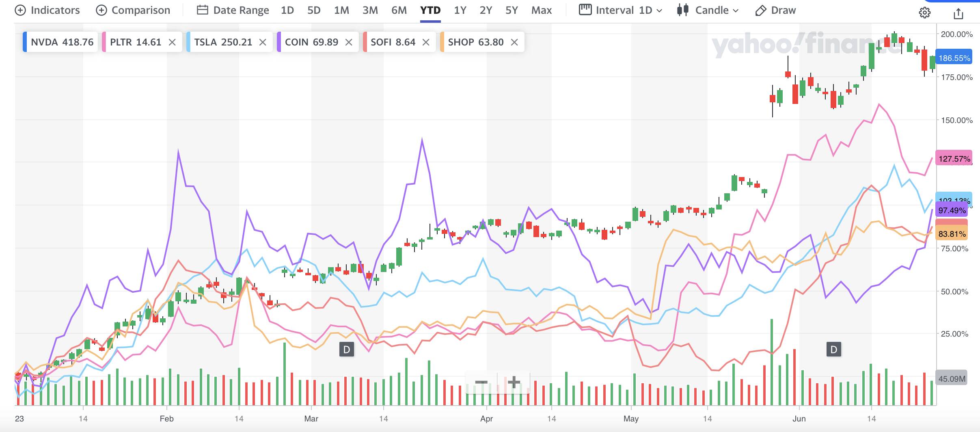Click the Apr date axis label

point(486,419)
